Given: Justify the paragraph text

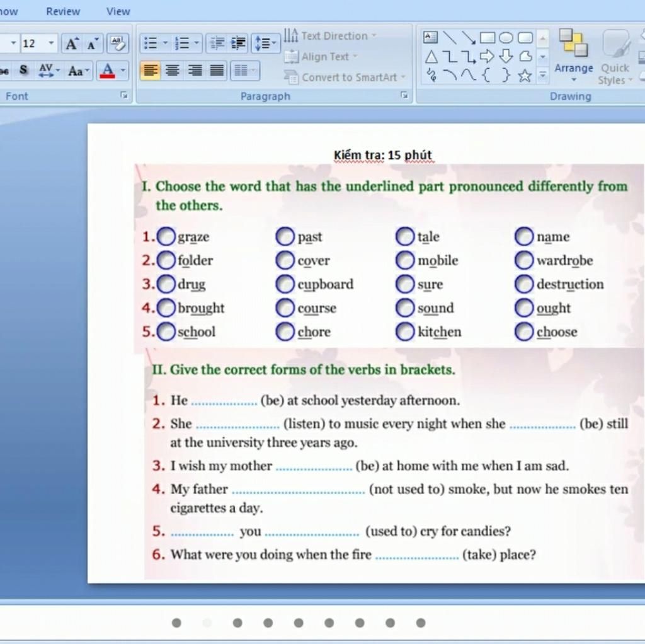Looking at the screenshot, I should pos(217,71).
